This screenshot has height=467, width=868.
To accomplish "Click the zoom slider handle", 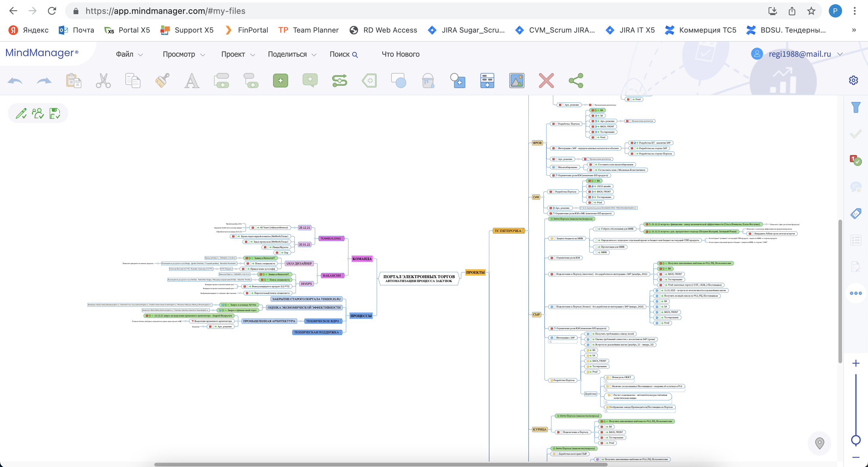I will 856,440.
